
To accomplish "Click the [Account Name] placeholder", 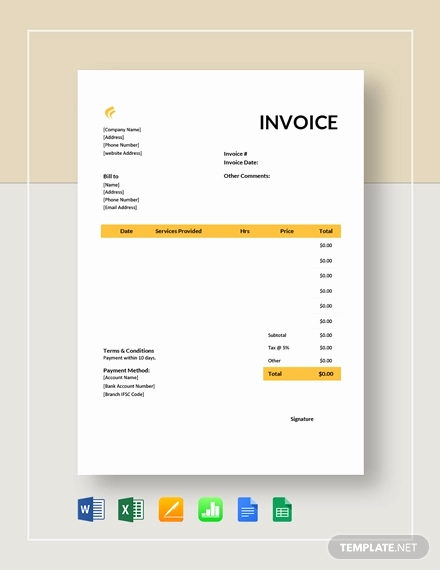I will point(121,378).
